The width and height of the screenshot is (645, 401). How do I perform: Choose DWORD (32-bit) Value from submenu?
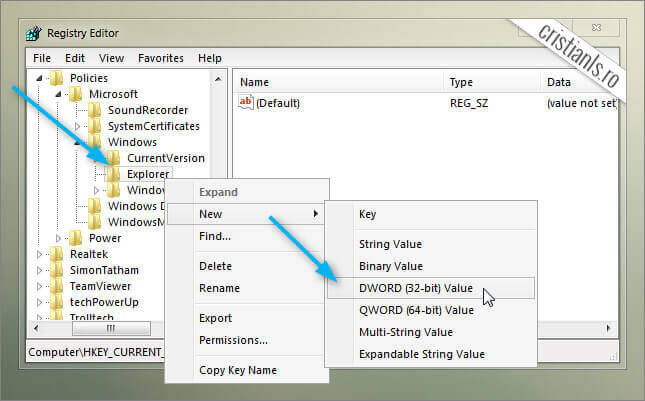tap(416, 288)
